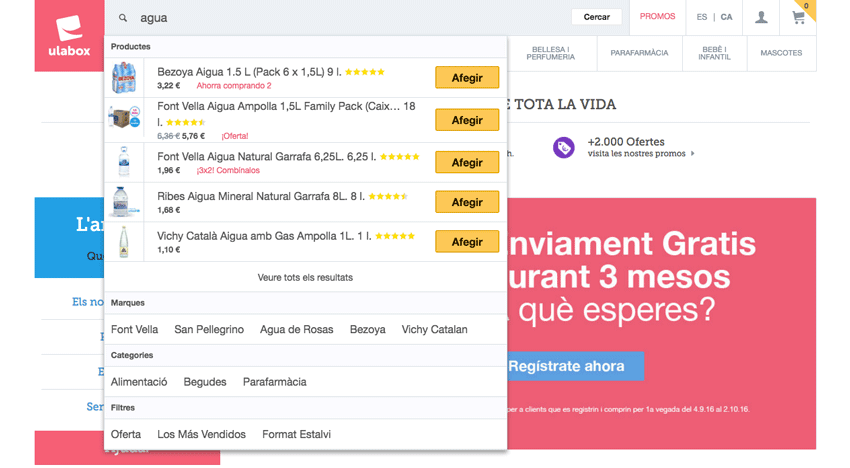Open the user account icon
This screenshot has height=468, width=850.
(761, 17)
